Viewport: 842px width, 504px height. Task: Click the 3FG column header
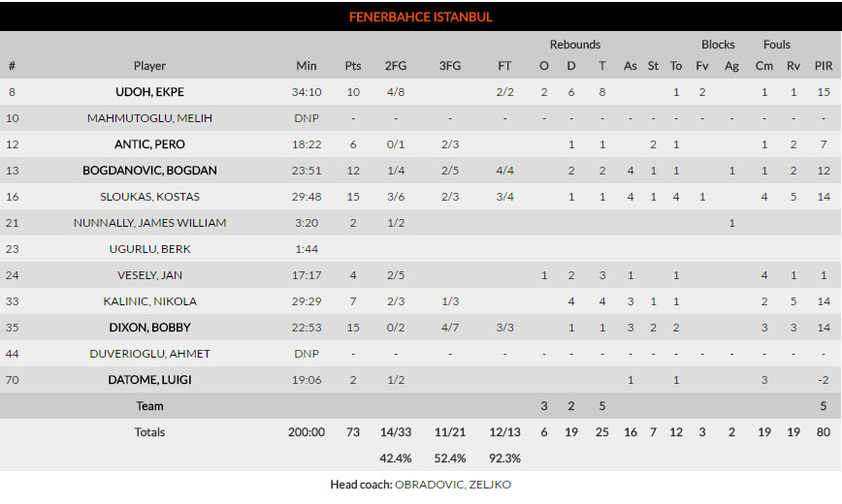coord(450,66)
